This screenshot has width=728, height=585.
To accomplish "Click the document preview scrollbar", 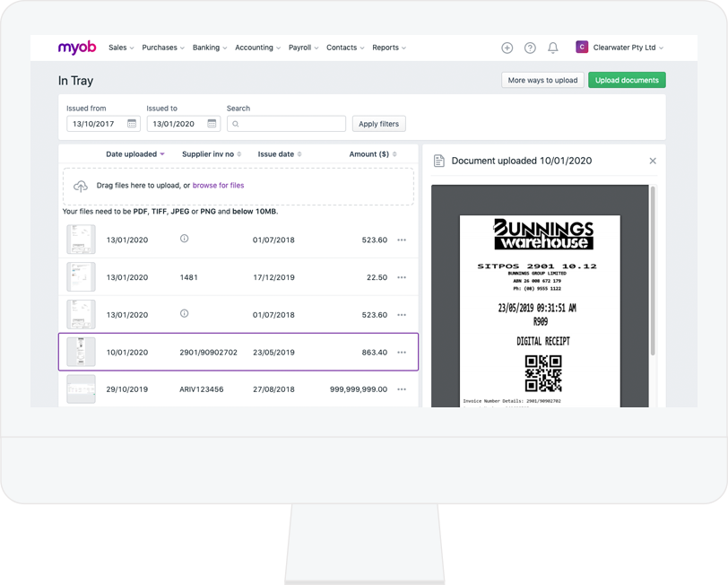I will (x=653, y=269).
